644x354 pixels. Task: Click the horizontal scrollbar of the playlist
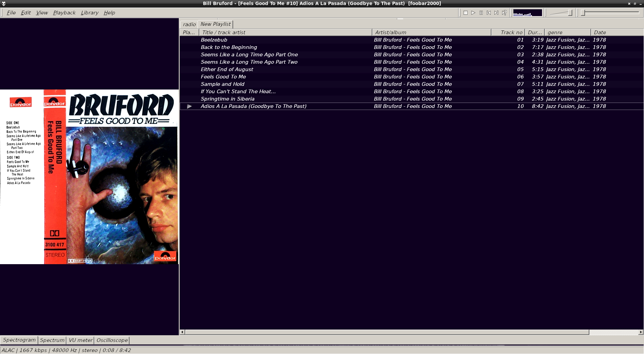pyautogui.click(x=387, y=332)
